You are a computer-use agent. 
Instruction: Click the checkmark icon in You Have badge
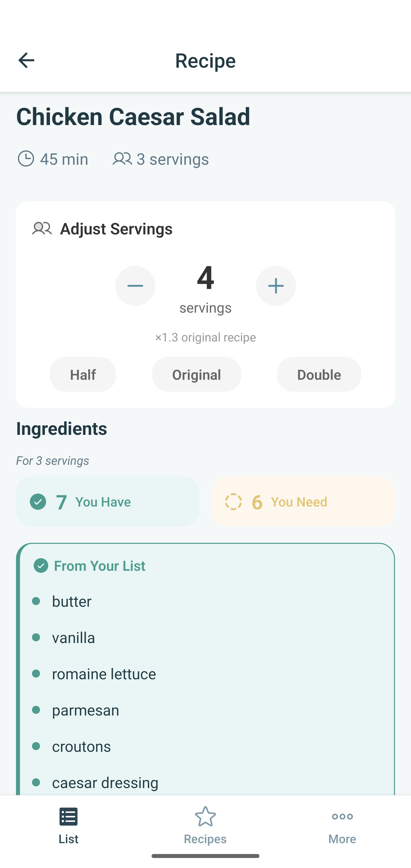[38, 501]
